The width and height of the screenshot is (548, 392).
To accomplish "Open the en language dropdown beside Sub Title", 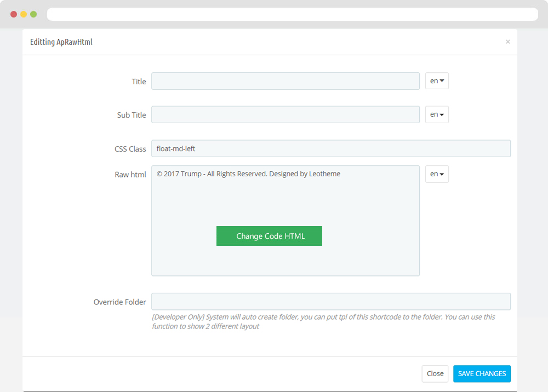I will (x=437, y=114).
